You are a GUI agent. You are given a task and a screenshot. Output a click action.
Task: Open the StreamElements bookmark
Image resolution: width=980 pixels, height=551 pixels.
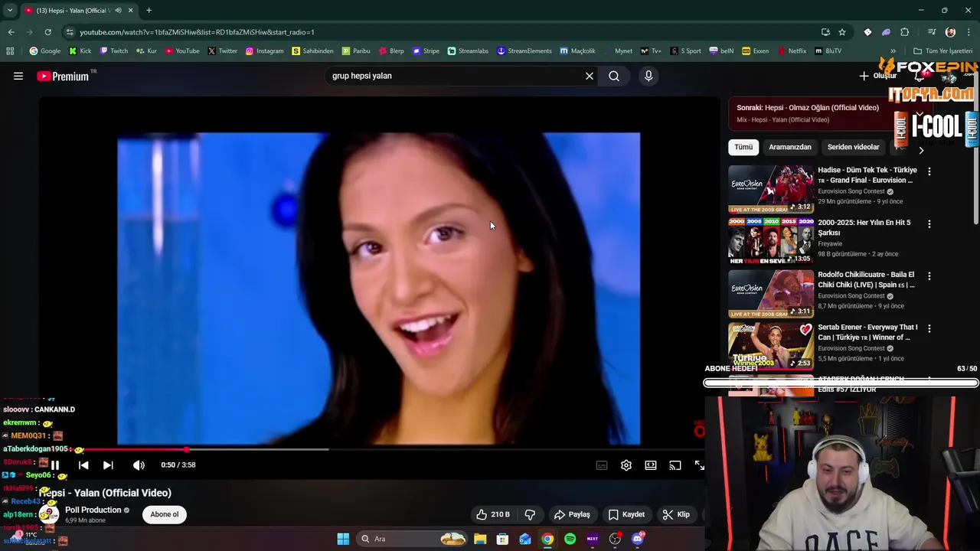point(524,51)
